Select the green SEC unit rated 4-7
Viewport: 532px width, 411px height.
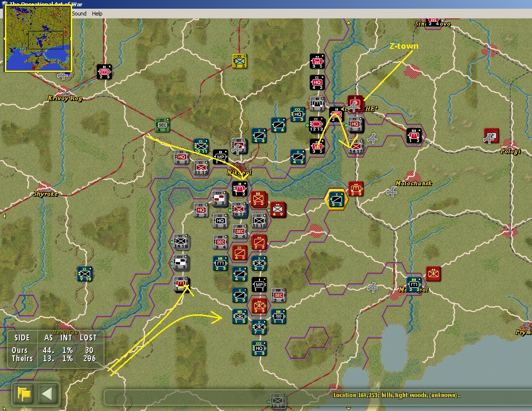tap(162, 125)
